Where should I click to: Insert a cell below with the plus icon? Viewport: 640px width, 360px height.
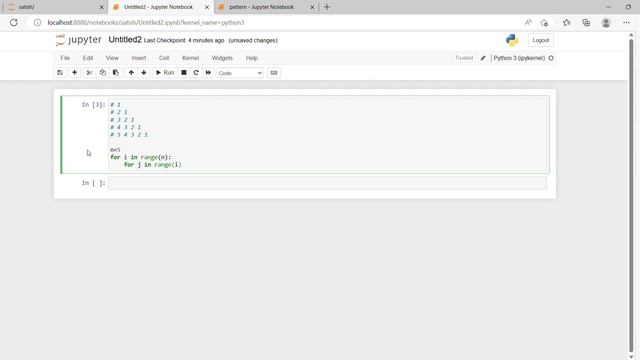(x=74, y=73)
